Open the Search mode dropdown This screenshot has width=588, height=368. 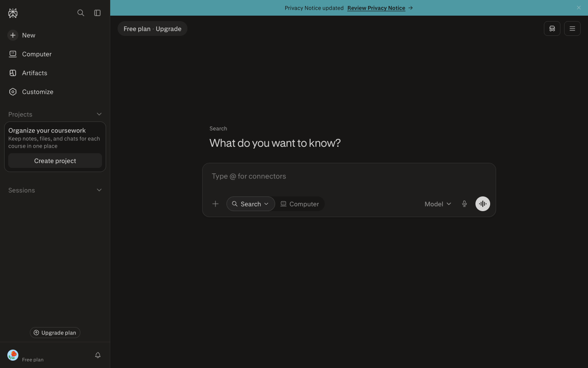point(251,204)
